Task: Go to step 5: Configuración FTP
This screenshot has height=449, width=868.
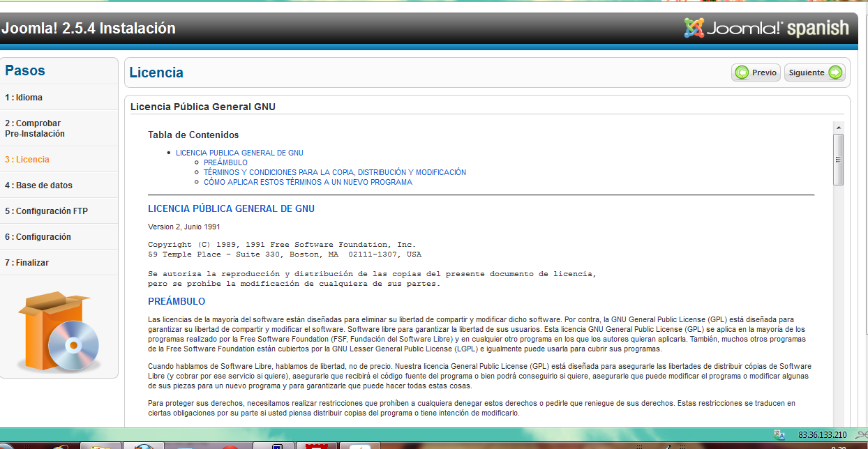Action: click(x=46, y=211)
